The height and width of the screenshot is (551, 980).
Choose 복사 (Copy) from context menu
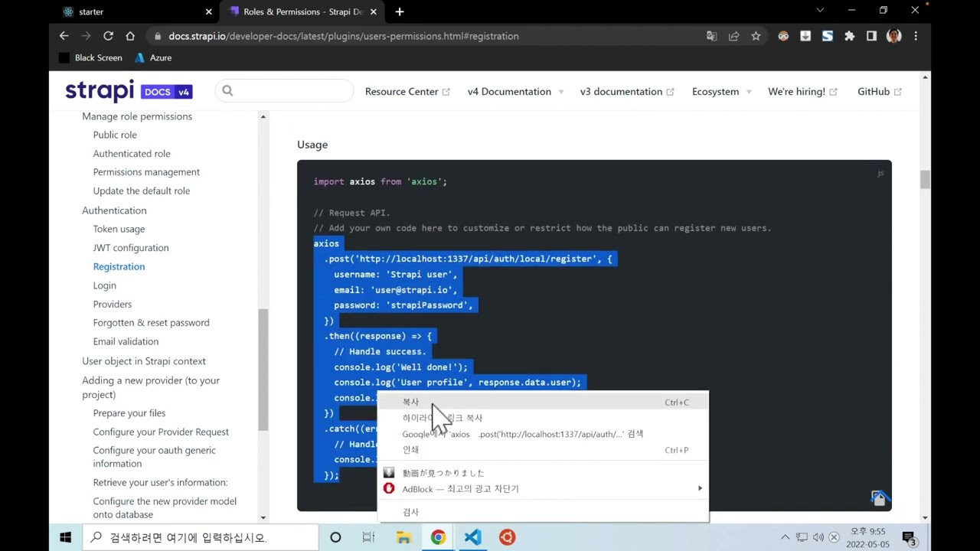point(543,402)
